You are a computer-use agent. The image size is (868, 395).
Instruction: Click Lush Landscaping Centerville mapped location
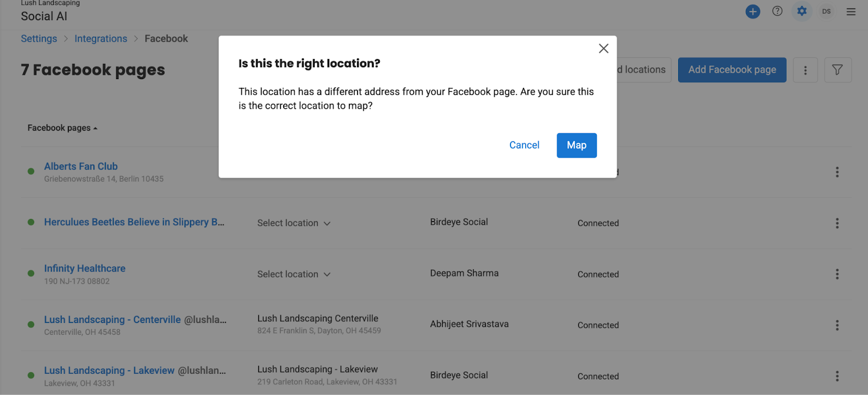pyautogui.click(x=318, y=319)
